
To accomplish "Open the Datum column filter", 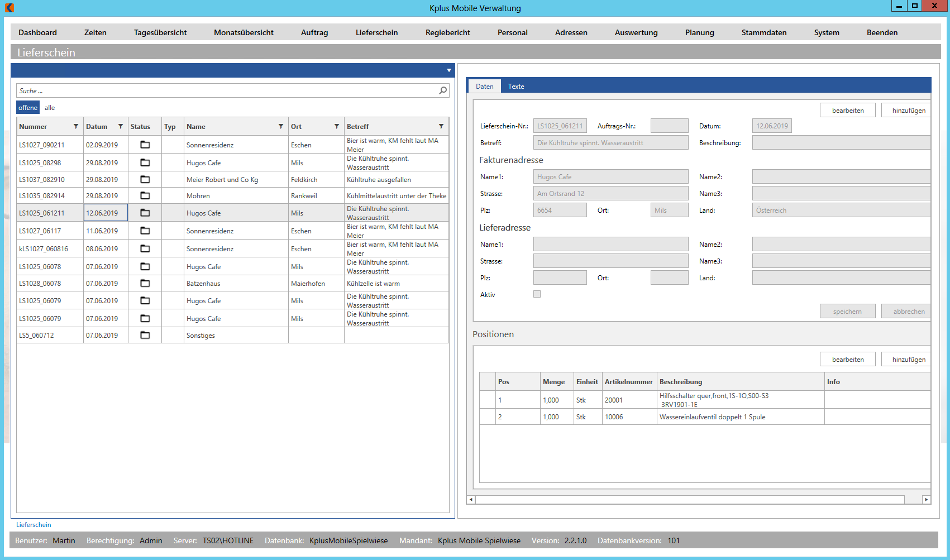I will pos(121,126).
